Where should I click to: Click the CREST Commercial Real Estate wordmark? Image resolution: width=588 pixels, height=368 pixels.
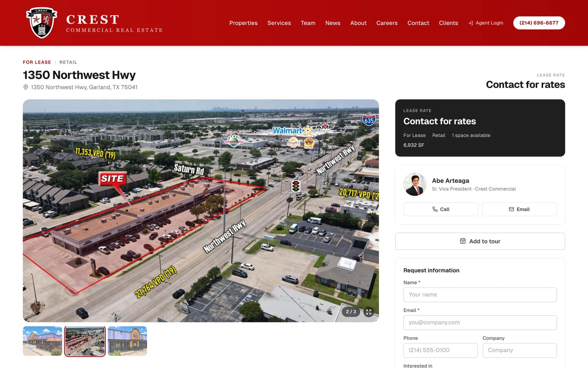coord(114,23)
